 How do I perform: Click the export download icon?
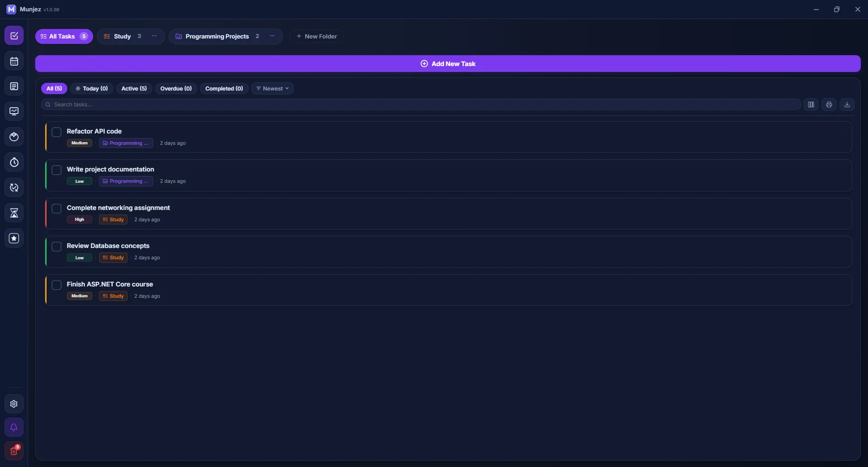coord(847,105)
